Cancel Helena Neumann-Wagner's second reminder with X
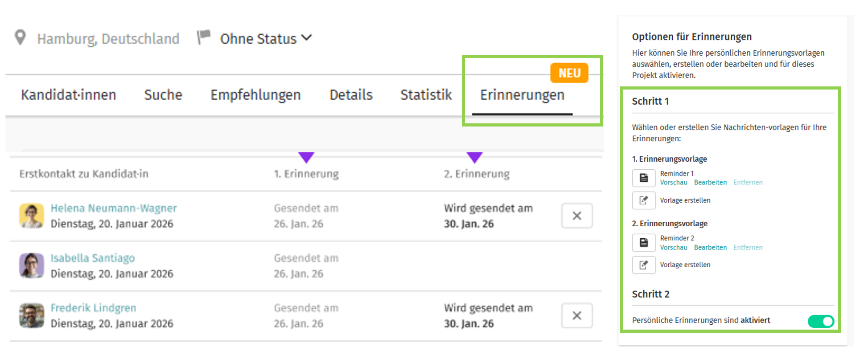 pyautogui.click(x=576, y=216)
